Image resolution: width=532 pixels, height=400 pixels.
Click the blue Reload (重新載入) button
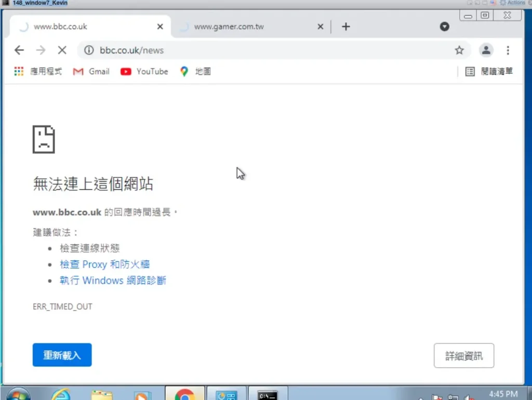tap(62, 355)
